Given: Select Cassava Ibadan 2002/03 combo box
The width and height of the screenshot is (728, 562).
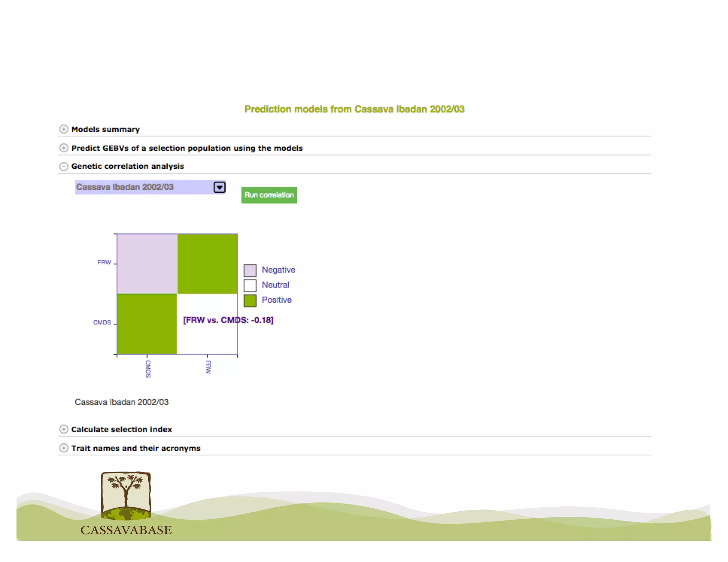Looking at the screenshot, I should (x=142, y=187).
